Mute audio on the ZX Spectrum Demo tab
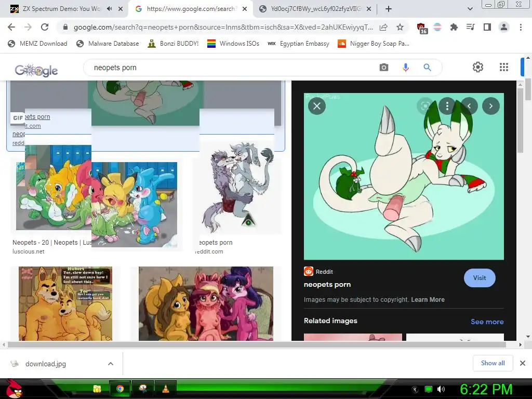This screenshot has height=399, width=532. (109, 9)
